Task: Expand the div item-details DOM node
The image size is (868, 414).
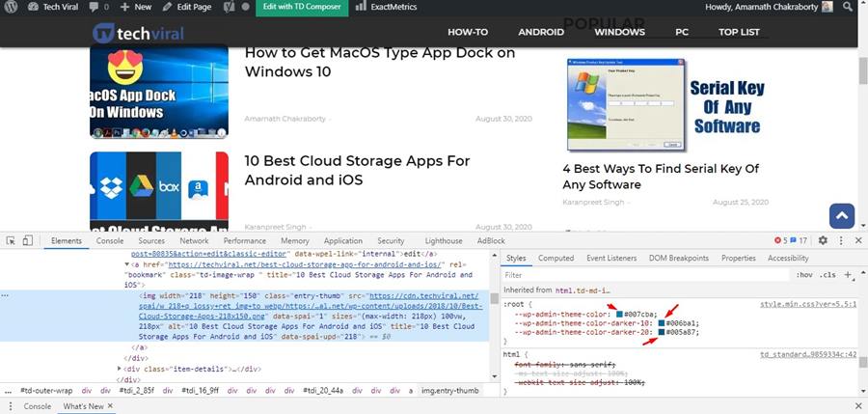Action: tap(120, 369)
